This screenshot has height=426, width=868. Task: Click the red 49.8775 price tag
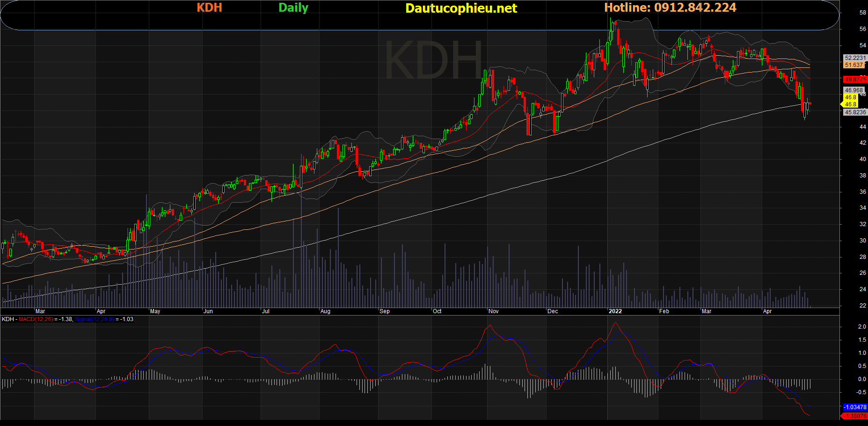855,80
